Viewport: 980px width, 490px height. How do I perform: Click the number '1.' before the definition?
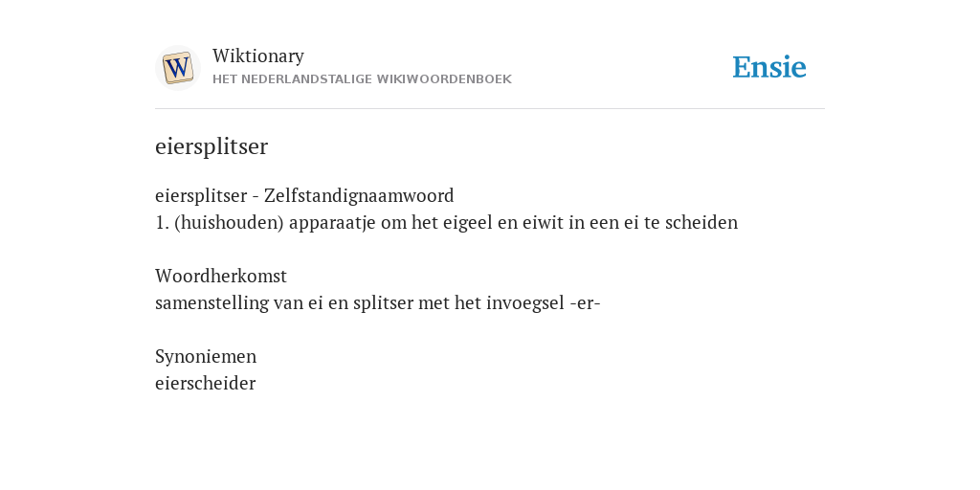162,223
